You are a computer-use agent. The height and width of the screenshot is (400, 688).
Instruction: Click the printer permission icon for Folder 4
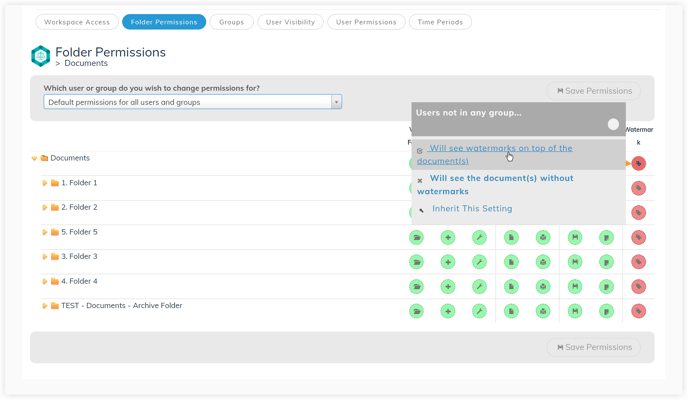pos(543,287)
